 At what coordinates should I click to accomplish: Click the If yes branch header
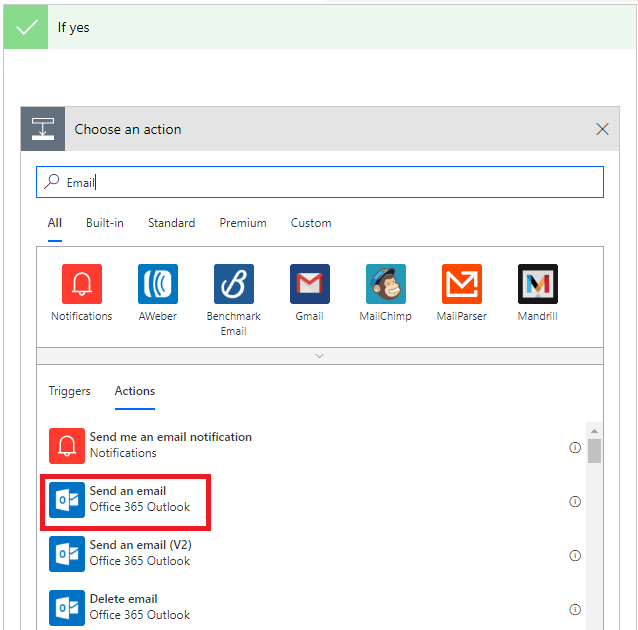click(x=320, y=27)
